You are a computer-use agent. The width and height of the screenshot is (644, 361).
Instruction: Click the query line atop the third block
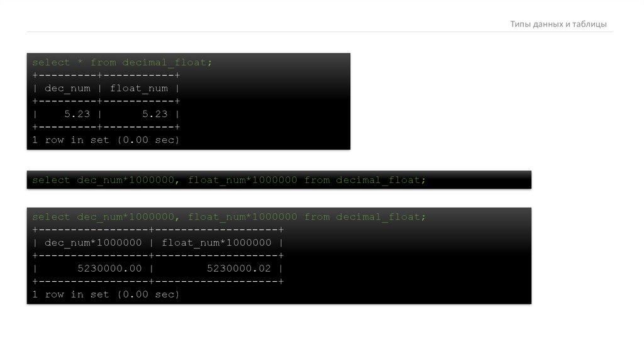click(x=229, y=217)
